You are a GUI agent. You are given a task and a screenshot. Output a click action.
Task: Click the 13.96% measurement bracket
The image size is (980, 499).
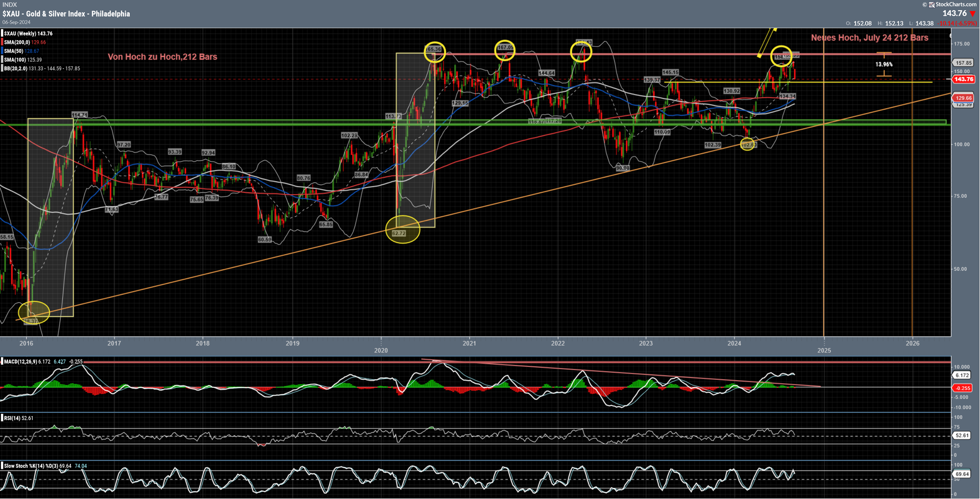tap(884, 65)
